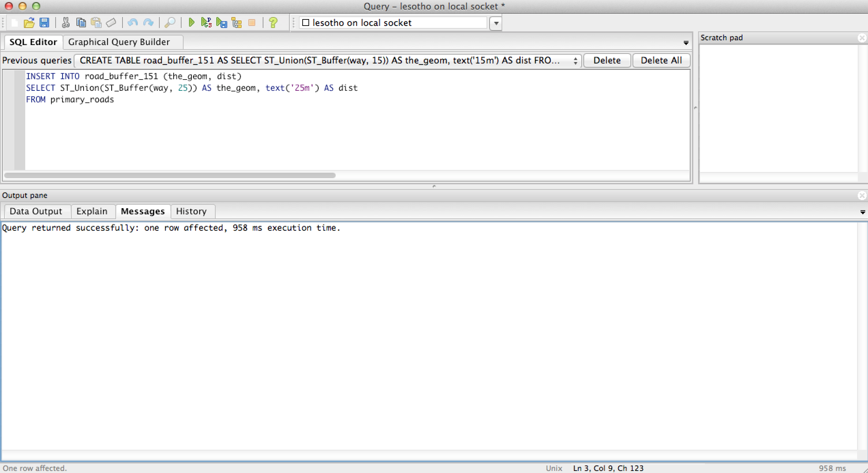Cut selected text with scissors icon
868x473 pixels.
click(66, 23)
